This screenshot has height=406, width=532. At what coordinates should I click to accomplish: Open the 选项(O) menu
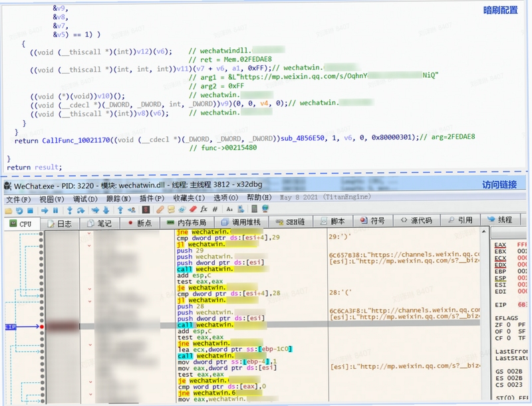click(225, 198)
